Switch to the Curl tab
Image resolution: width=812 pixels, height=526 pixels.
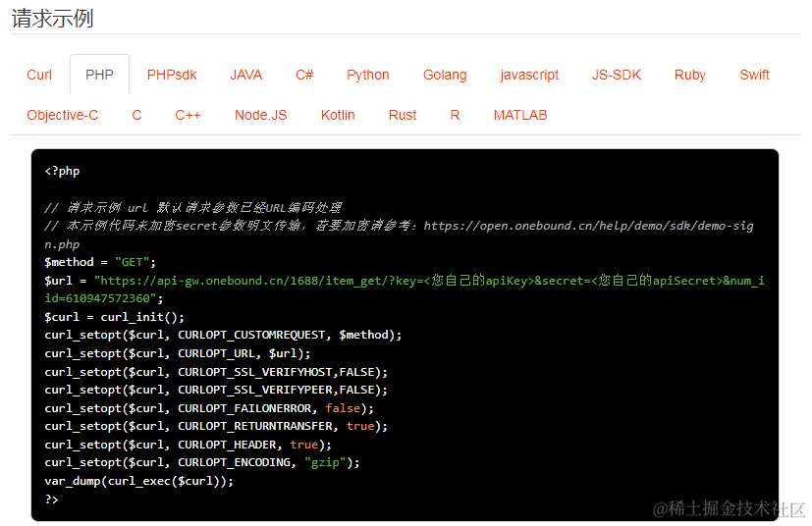point(39,75)
